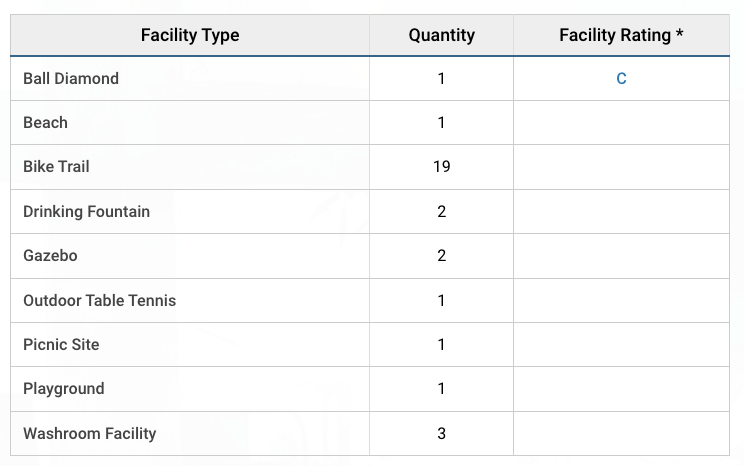Click the Drinking Fountain quantity value
Screen dimensions: 744x466
click(441, 211)
